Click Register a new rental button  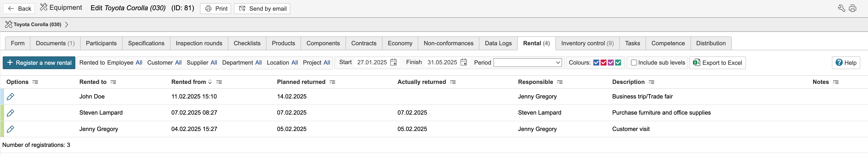click(x=39, y=63)
